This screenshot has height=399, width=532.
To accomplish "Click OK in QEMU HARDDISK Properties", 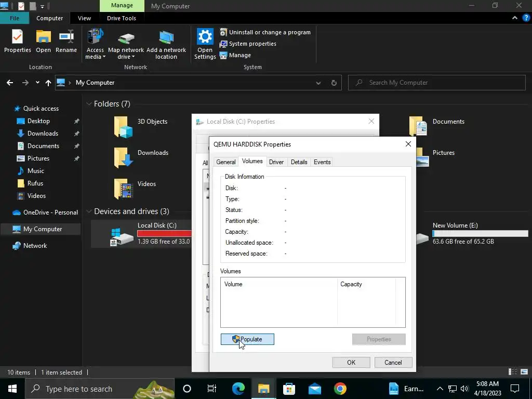I will pos(351,362).
